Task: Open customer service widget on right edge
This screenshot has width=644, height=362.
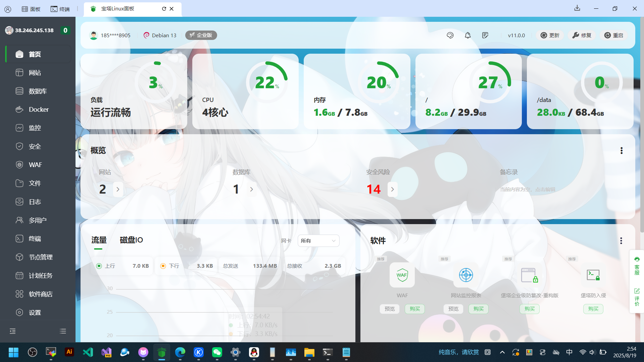Action: [637, 265]
